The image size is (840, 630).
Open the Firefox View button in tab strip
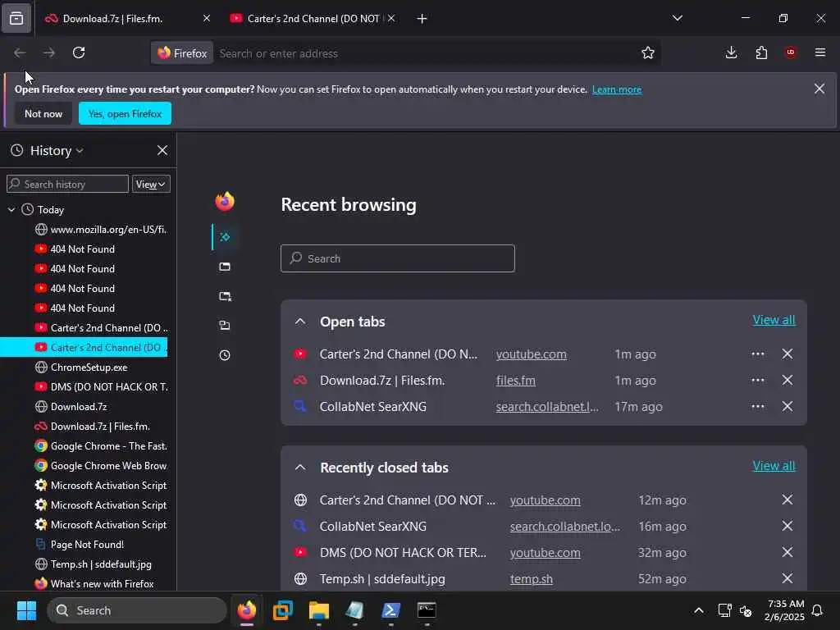[16, 19]
